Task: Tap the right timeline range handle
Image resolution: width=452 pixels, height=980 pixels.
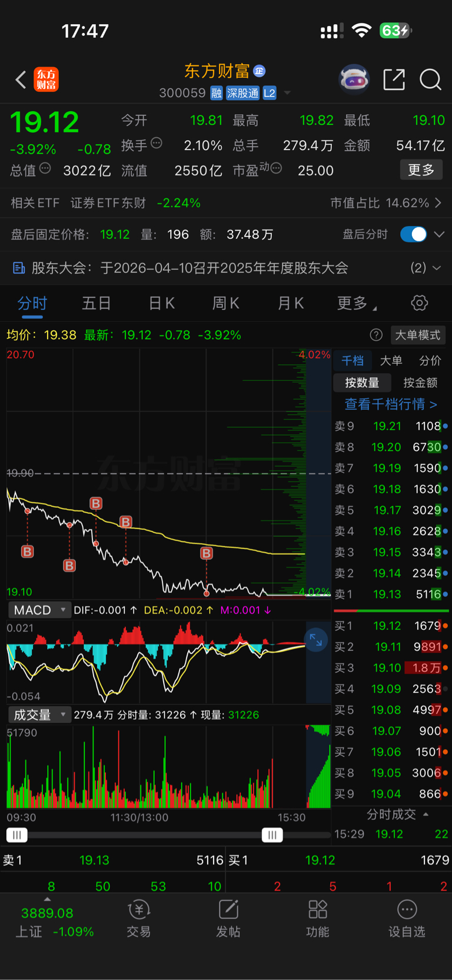Action: [272, 835]
